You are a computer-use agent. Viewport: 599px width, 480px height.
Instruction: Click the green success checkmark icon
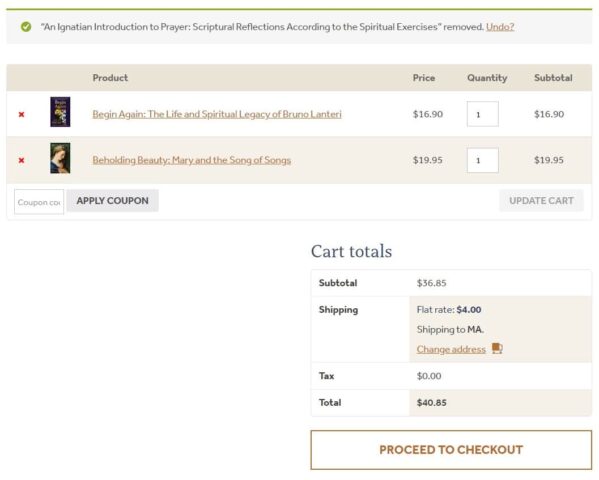coord(26,27)
